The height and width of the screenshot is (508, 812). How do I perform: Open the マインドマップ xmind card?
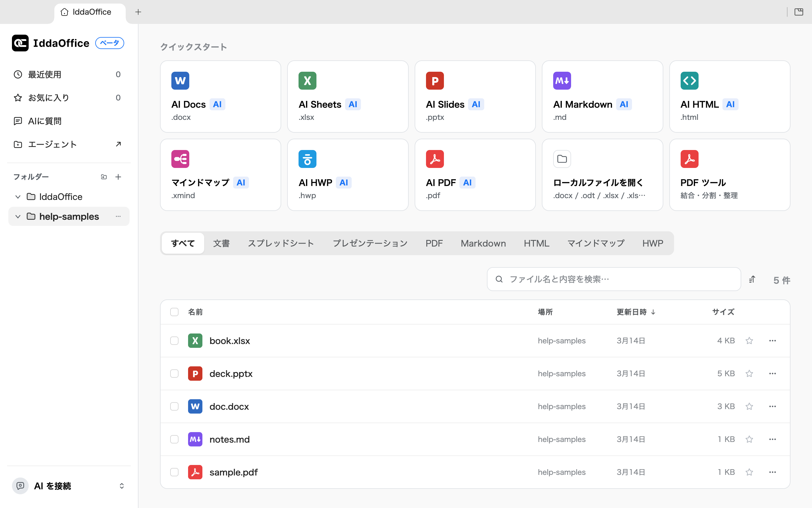point(220,175)
